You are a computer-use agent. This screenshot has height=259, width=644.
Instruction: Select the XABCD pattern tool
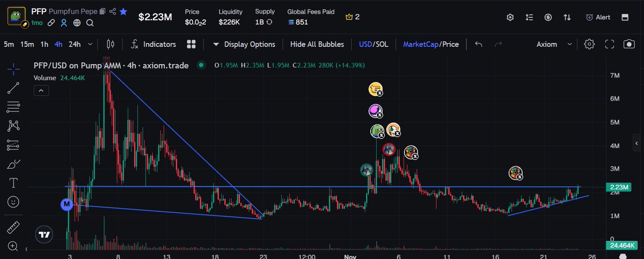point(13,125)
